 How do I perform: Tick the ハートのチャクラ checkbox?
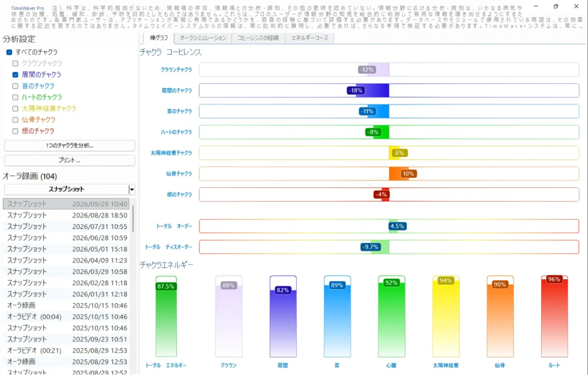click(15, 97)
